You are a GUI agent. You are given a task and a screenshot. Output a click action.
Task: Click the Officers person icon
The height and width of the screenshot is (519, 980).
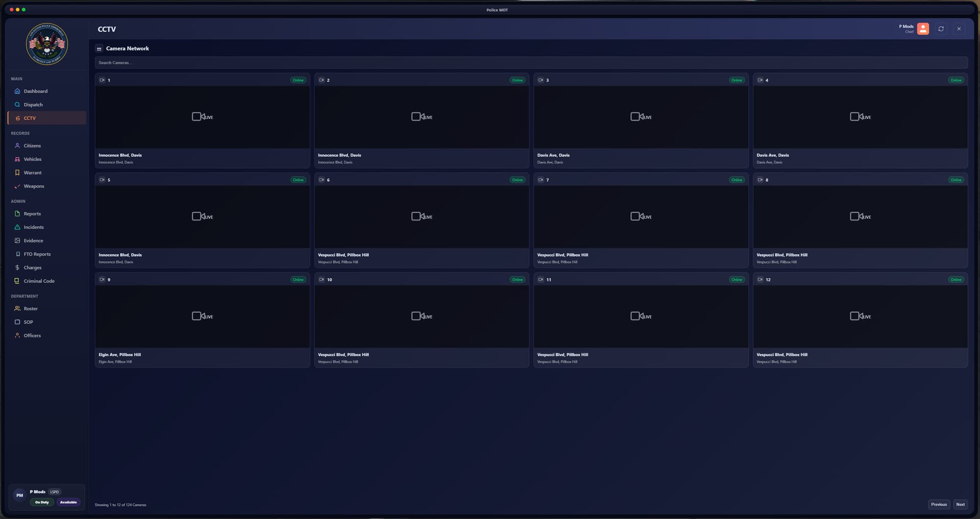17,336
